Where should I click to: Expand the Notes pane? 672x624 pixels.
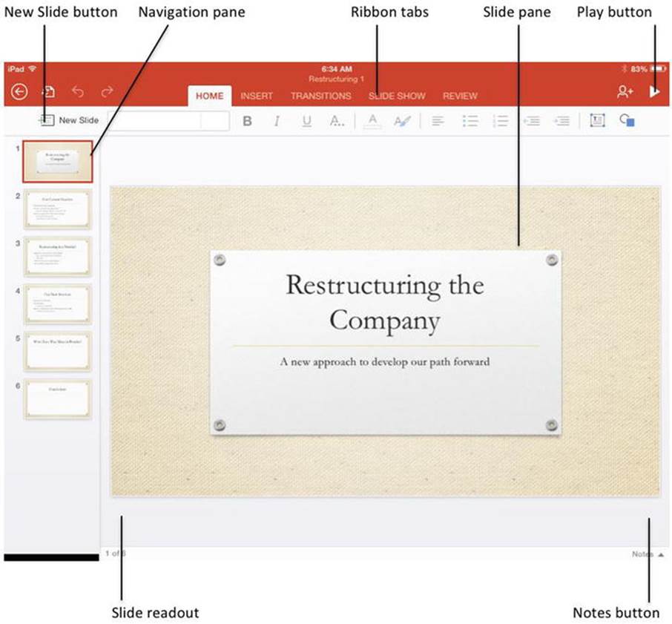pyautogui.click(x=648, y=554)
